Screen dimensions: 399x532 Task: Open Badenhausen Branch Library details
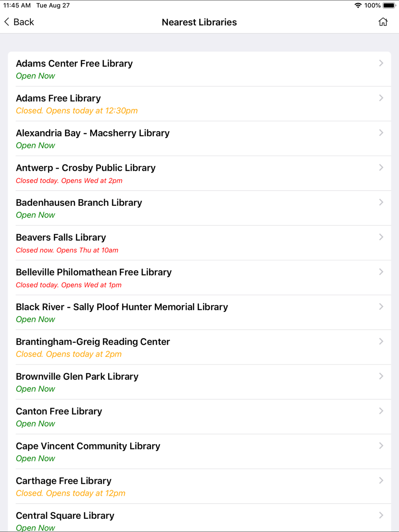coord(199,208)
